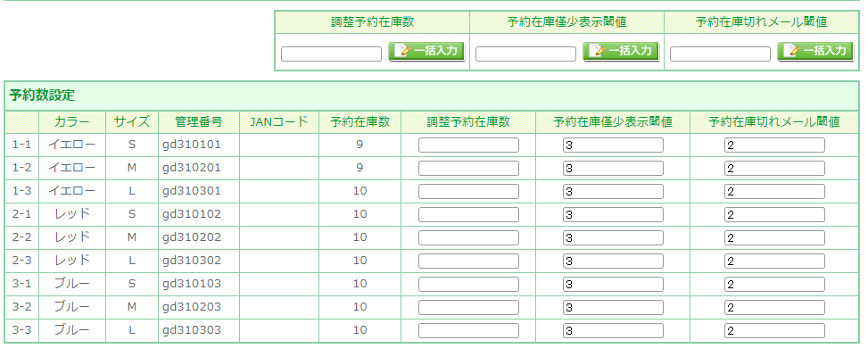Click 一括入力 button for 予約在庫切れメール閾値
Screen dimensions: 868x357
(816, 52)
